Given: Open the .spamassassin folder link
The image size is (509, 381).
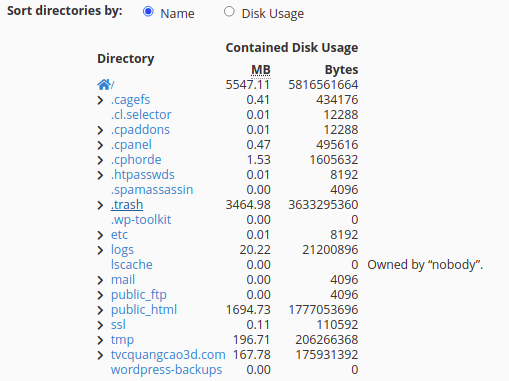Looking at the screenshot, I should 152,190.
